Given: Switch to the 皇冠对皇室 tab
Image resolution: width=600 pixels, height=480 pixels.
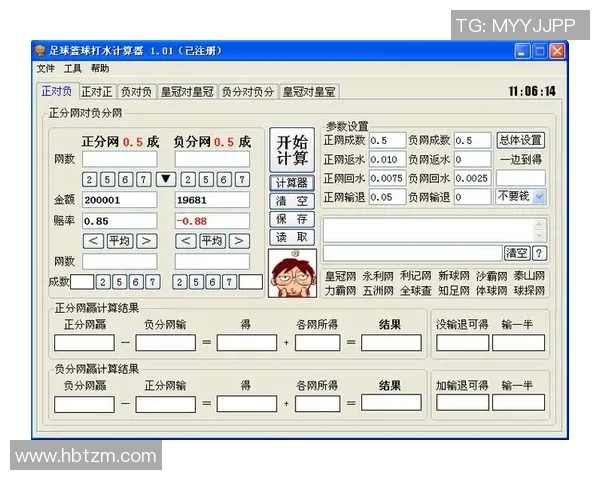Looking at the screenshot, I should coord(309,92).
